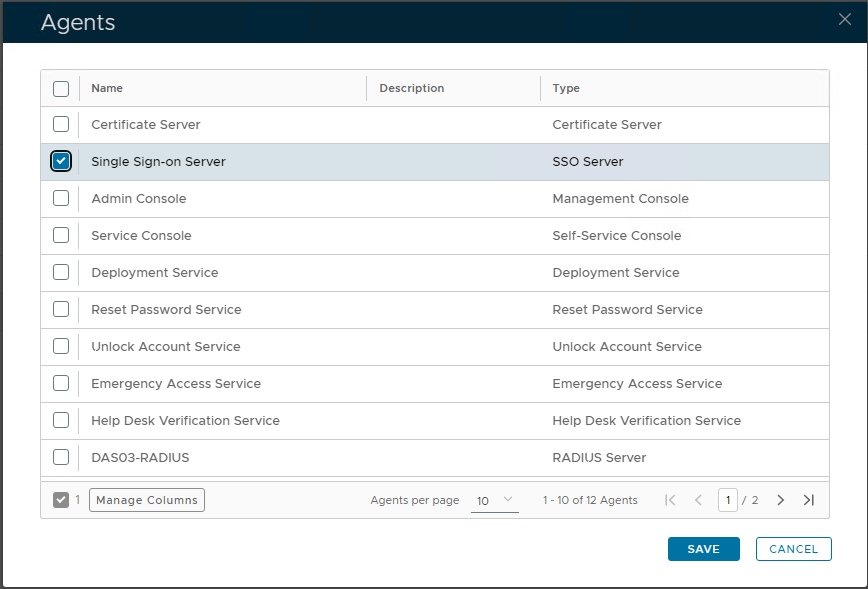868x589 pixels.
Task: Sort agents by Name column header
Action: (107, 88)
